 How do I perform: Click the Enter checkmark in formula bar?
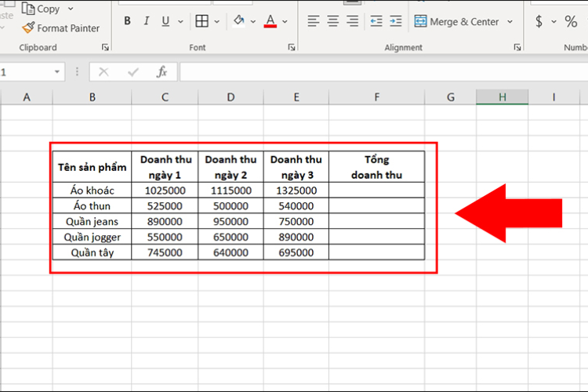(132, 71)
